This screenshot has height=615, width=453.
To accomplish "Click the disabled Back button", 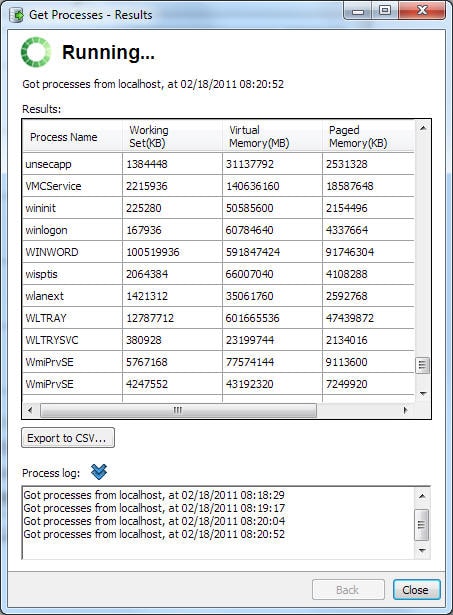I will (x=348, y=590).
